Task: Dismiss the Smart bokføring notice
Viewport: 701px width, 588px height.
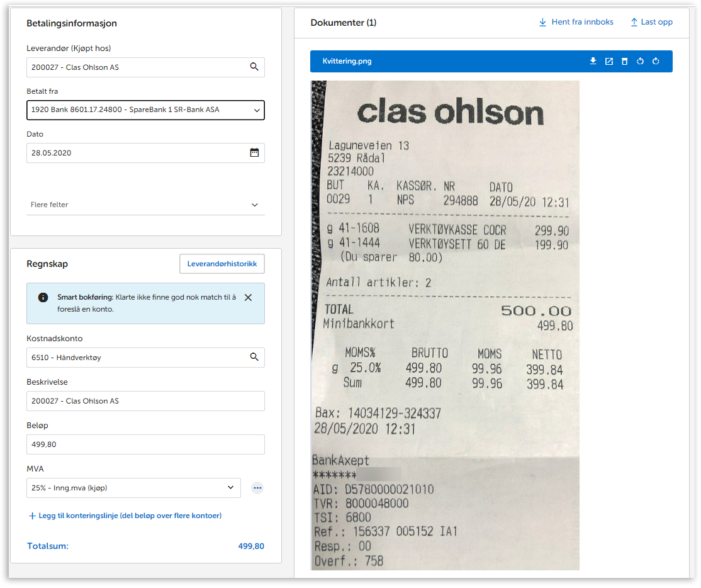Action: coord(248,297)
